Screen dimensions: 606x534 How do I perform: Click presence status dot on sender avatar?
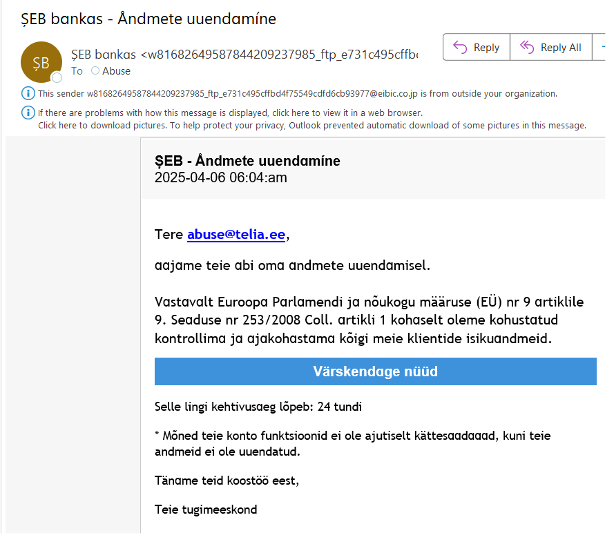57,77
